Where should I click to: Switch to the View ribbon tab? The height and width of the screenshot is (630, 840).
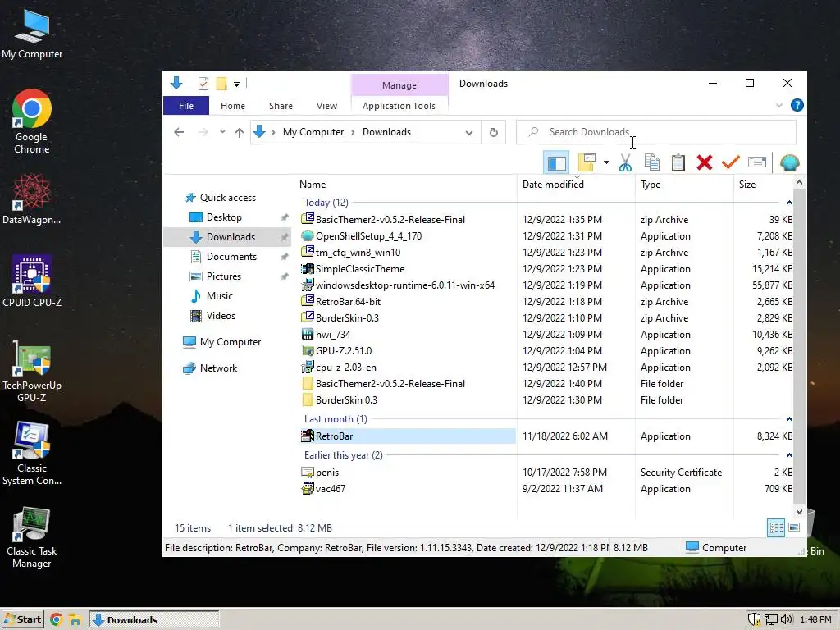click(326, 106)
